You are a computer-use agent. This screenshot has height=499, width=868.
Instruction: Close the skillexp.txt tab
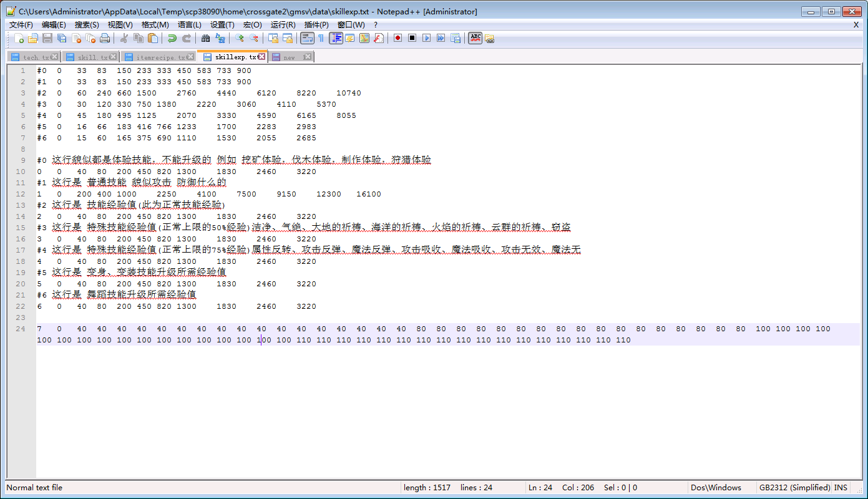point(262,57)
